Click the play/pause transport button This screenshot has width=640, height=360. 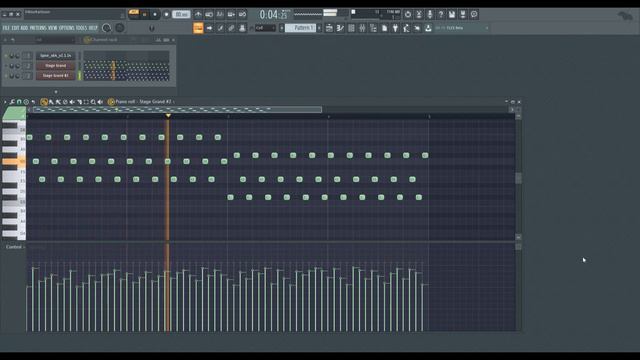(144, 14)
